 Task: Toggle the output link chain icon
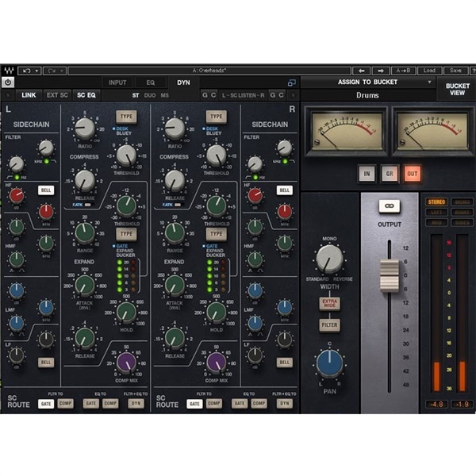pyautogui.click(x=390, y=205)
